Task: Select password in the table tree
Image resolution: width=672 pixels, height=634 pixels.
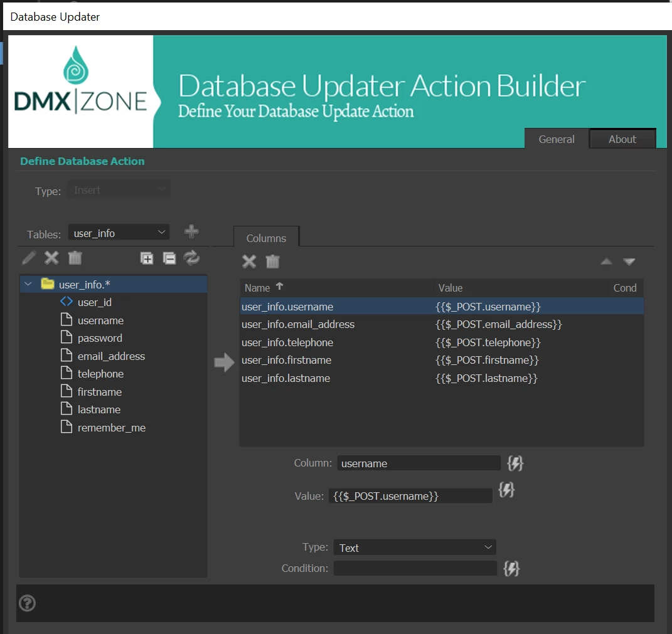Action: (100, 338)
